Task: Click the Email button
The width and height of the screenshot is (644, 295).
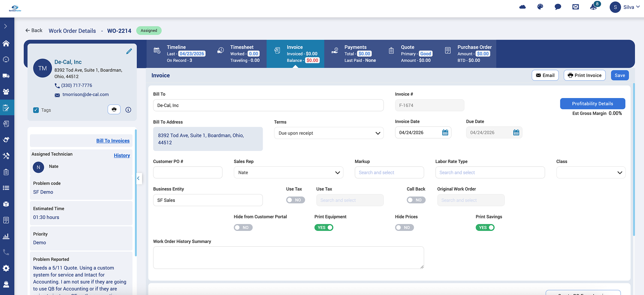Action: (x=545, y=75)
